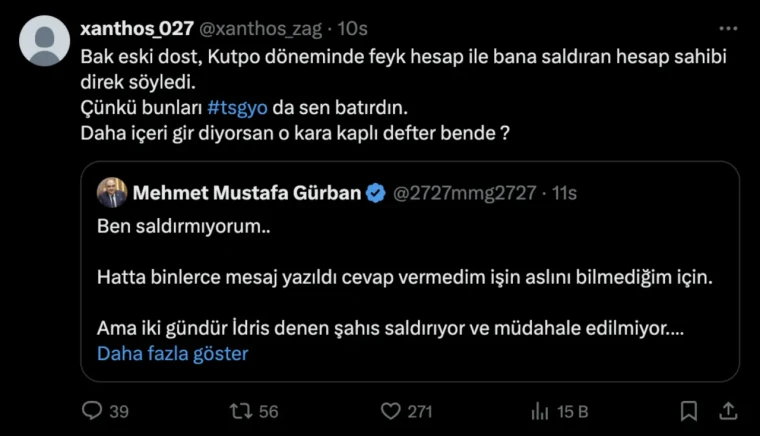
Task: Click the reply speech bubble icon
Action: [x=92, y=411]
